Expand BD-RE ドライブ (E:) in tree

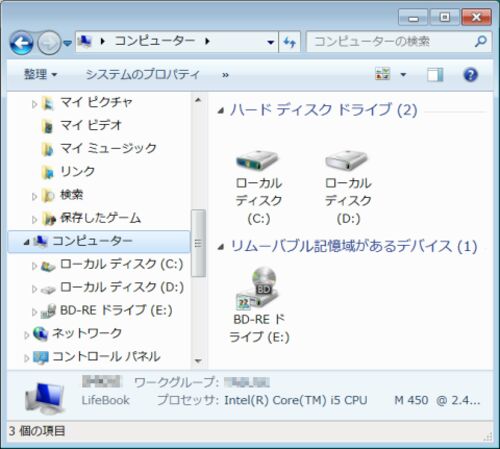click(34, 312)
